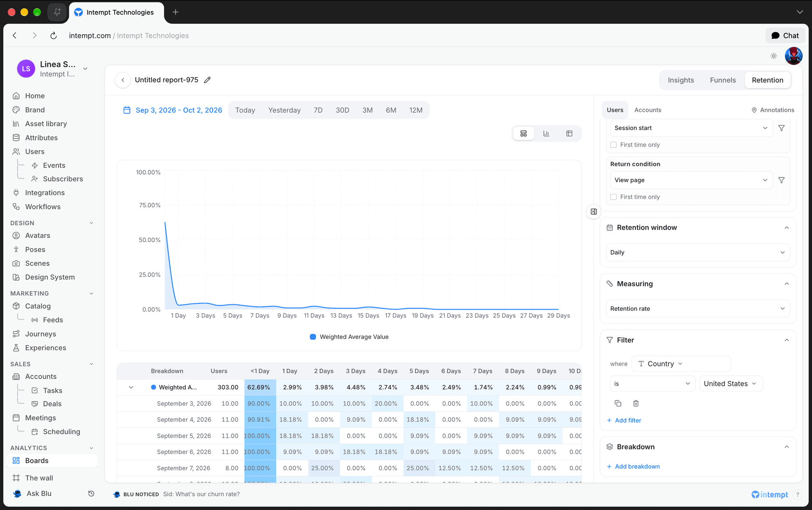Viewport: 812px width, 510px height.
Task: Open the Linea S... workspace switcher
Action: (52, 68)
